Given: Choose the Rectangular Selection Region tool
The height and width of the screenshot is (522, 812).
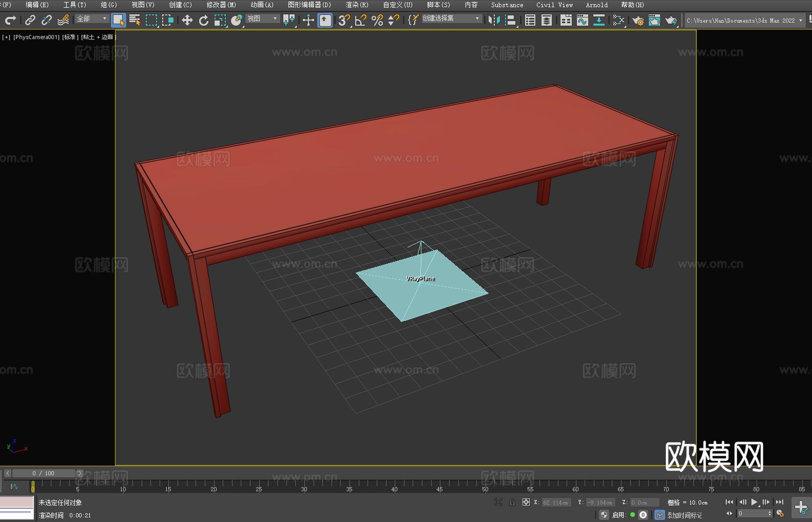Looking at the screenshot, I should pos(151,20).
